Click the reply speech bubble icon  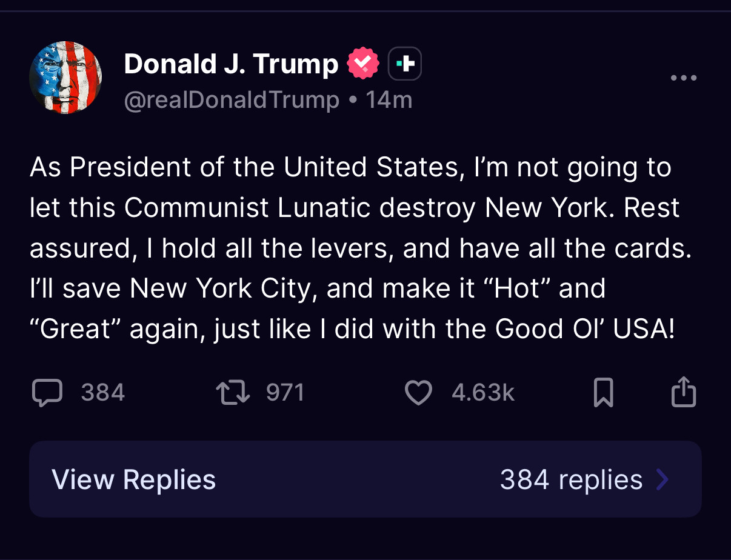[x=47, y=393]
